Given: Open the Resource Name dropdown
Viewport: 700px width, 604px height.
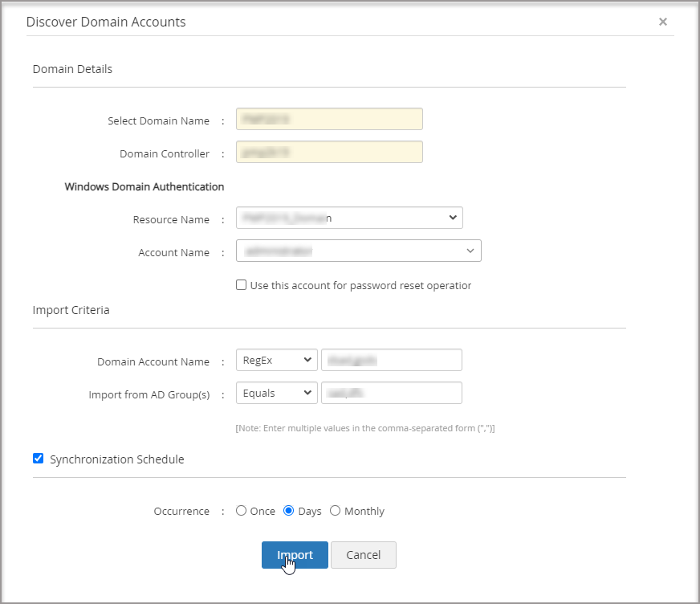Looking at the screenshot, I should (x=349, y=218).
